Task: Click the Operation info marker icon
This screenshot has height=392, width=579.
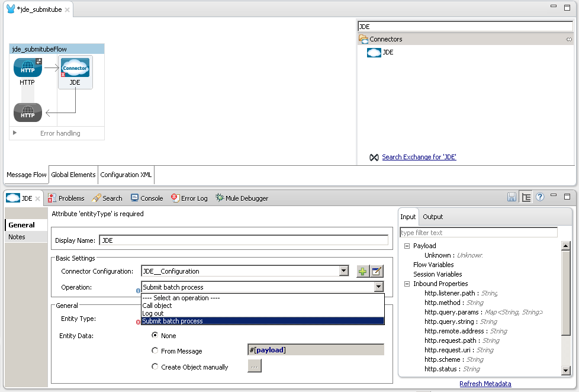Action: pyautogui.click(x=138, y=291)
